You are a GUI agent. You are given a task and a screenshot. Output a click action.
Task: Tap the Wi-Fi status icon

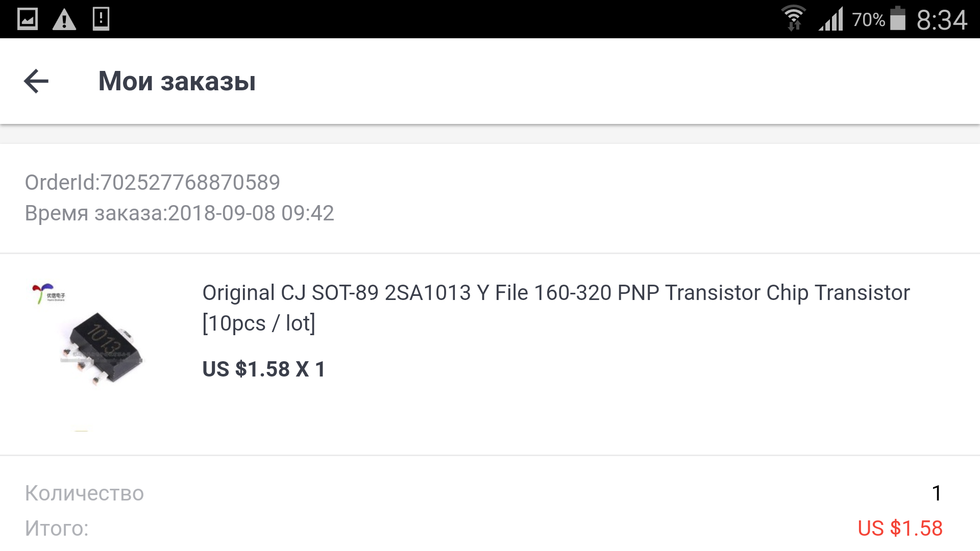[794, 19]
